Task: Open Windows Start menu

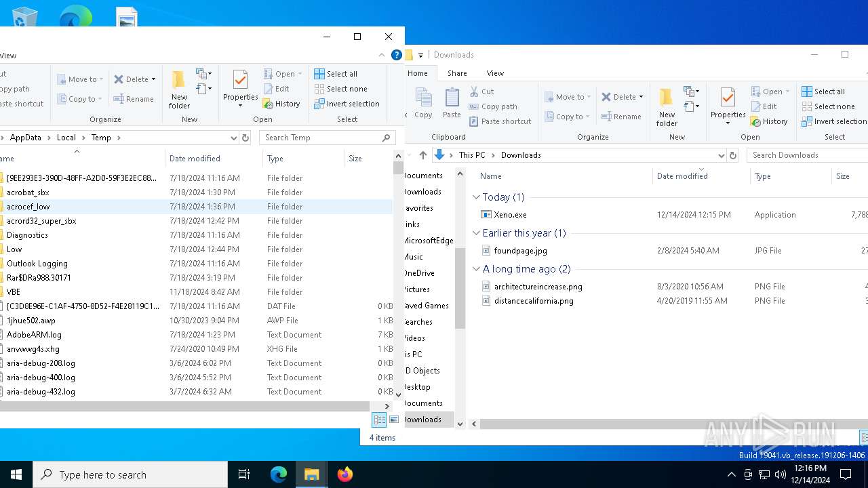Action: (x=16, y=474)
